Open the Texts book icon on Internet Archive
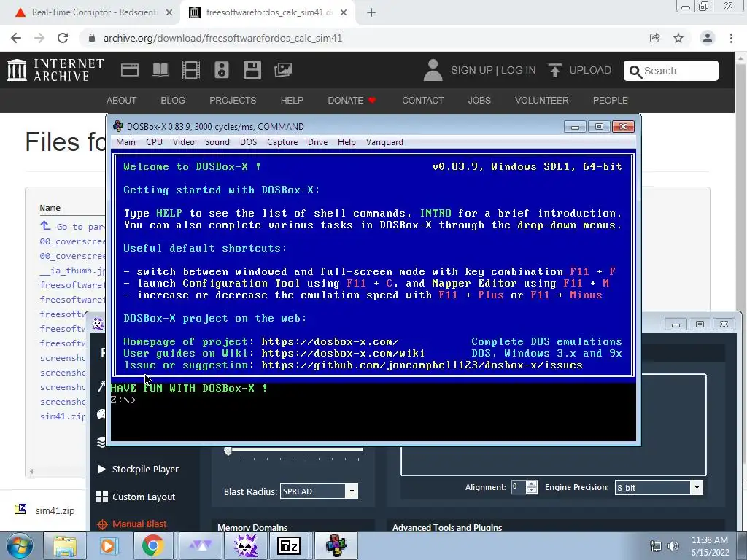The width and height of the screenshot is (747, 560). coord(160,70)
